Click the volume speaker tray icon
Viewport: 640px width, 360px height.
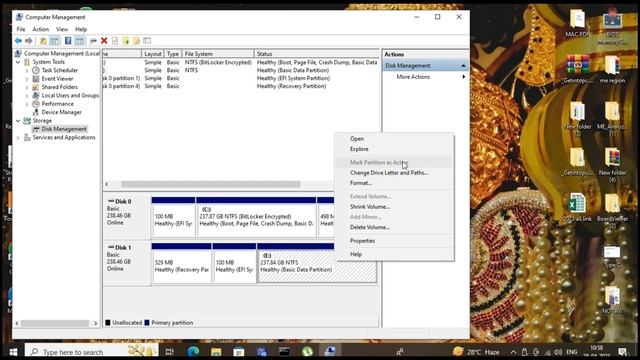pyautogui.click(x=558, y=352)
